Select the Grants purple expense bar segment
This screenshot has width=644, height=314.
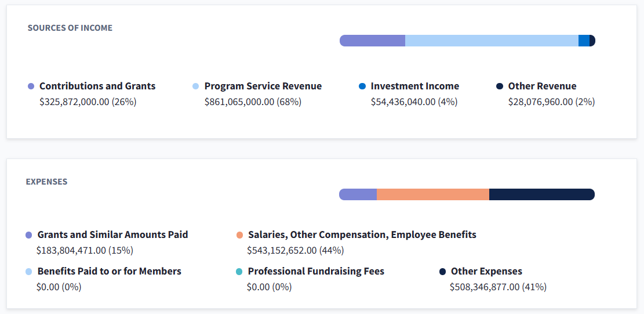(358, 194)
